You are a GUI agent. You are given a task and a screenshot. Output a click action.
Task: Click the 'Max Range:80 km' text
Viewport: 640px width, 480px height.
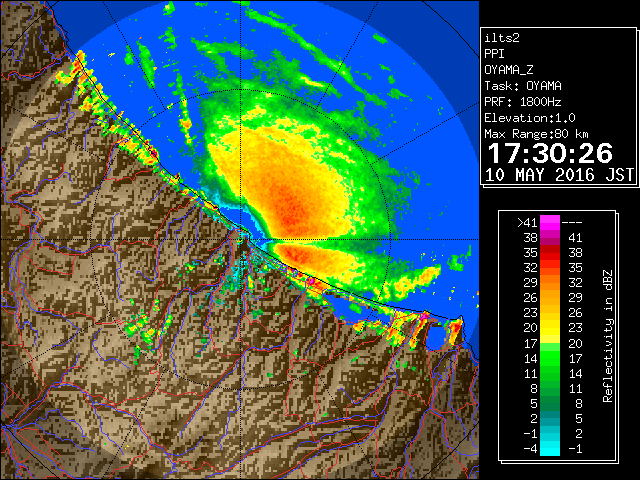tap(536, 134)
